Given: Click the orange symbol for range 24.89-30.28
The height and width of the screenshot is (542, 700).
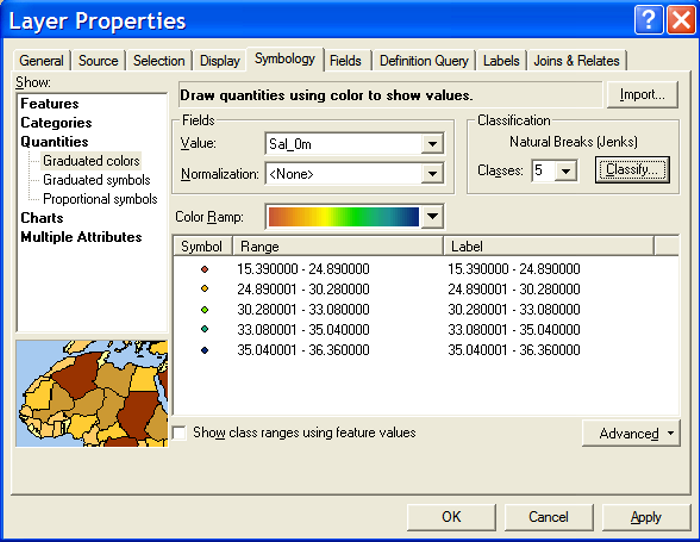Looking at the screenshot, I should 204,289.
